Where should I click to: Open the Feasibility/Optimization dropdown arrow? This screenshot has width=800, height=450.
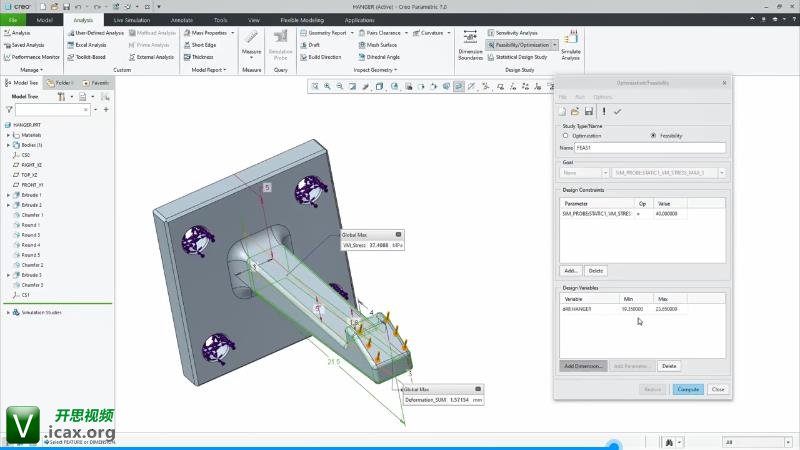(x=553, y=45)
